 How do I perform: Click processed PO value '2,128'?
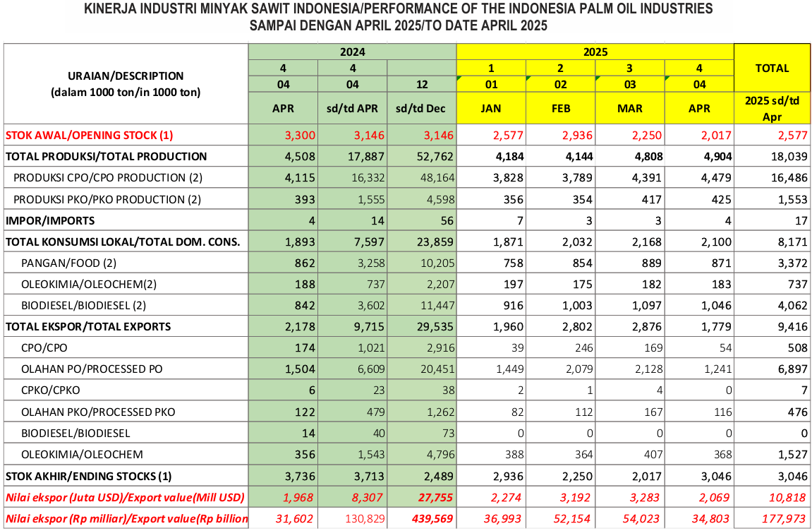(x=648, y=370)
